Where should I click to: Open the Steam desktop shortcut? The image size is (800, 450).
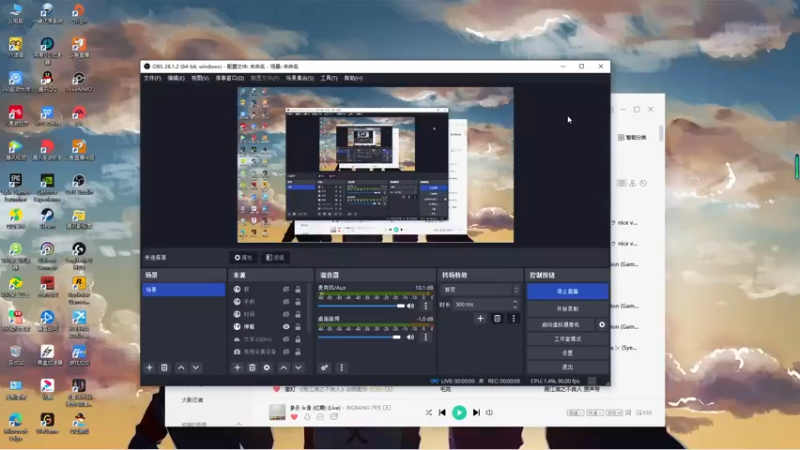(47, 218)
